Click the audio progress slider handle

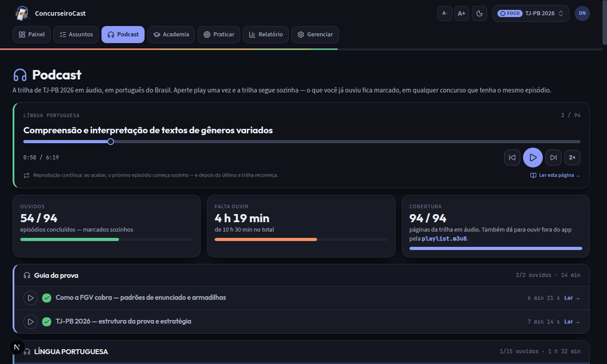[x=111, y=142]
